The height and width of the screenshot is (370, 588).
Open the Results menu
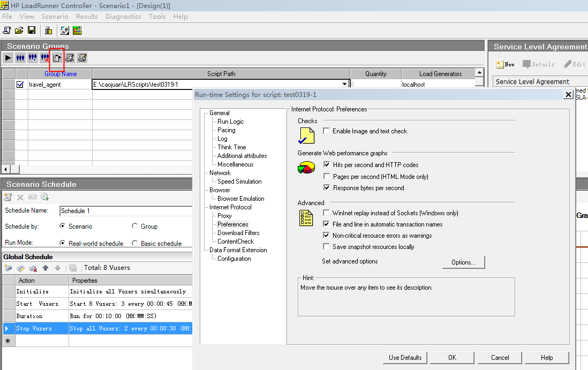pos(87,17)
